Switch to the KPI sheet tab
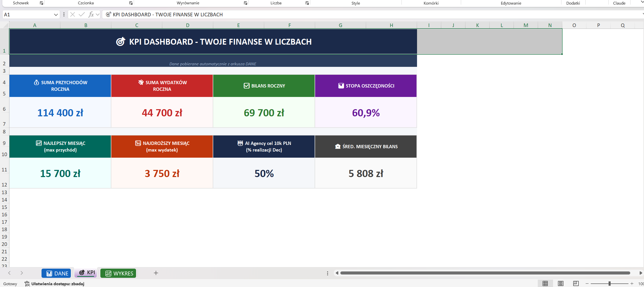The height and width of the screenshot is (287, 644). click(x=86, y=273)
